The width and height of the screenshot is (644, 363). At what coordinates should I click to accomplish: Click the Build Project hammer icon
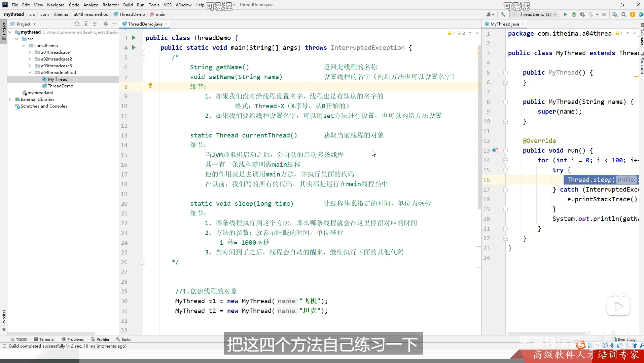click(x=503, y=14)
